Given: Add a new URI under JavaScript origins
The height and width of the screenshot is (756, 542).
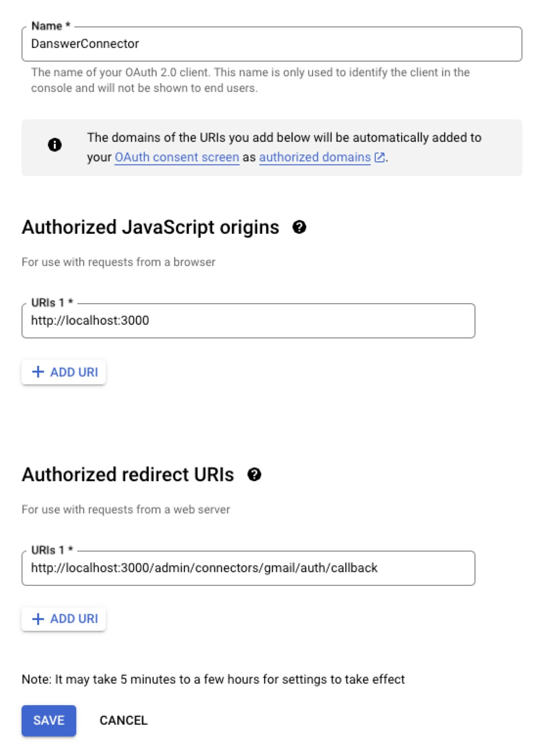Looking at the screenshot, I should pyautogui.click(x=64, y=372).
